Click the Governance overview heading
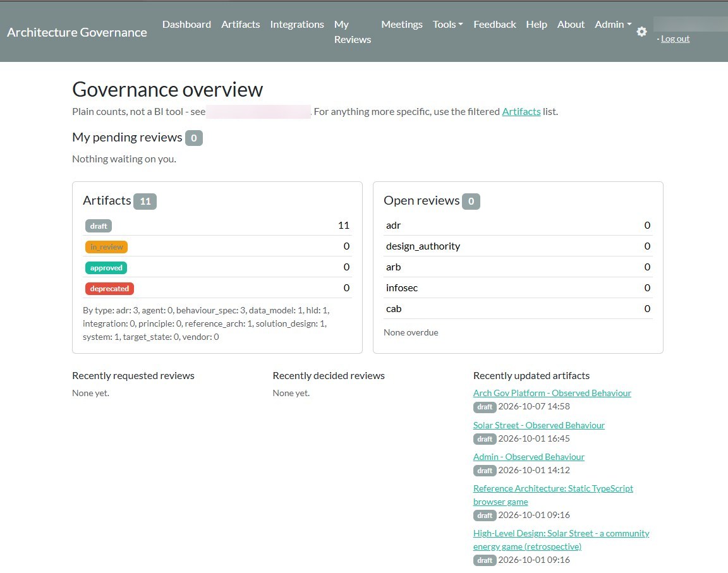Screen dimensions: 728x573 pos(167,90)
